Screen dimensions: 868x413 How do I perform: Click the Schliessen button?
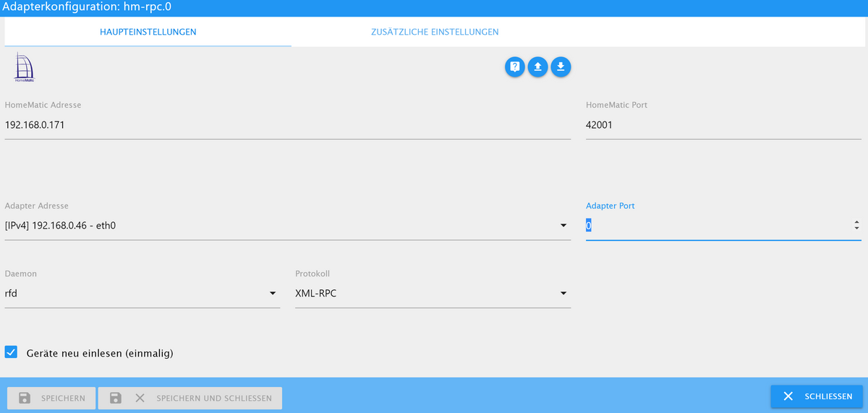click(817, 396)
